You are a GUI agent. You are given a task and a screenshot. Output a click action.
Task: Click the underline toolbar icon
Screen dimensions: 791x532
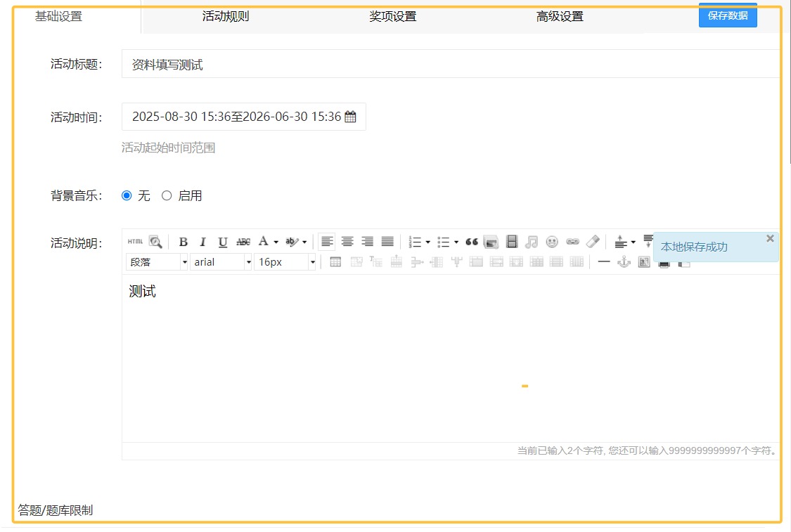pos(223,242)
